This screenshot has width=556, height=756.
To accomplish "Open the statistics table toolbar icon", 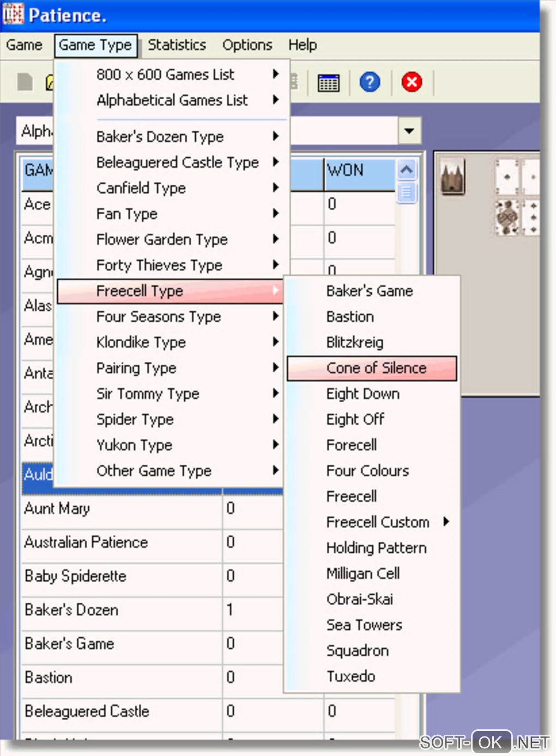I will click(x=328, y=83).
